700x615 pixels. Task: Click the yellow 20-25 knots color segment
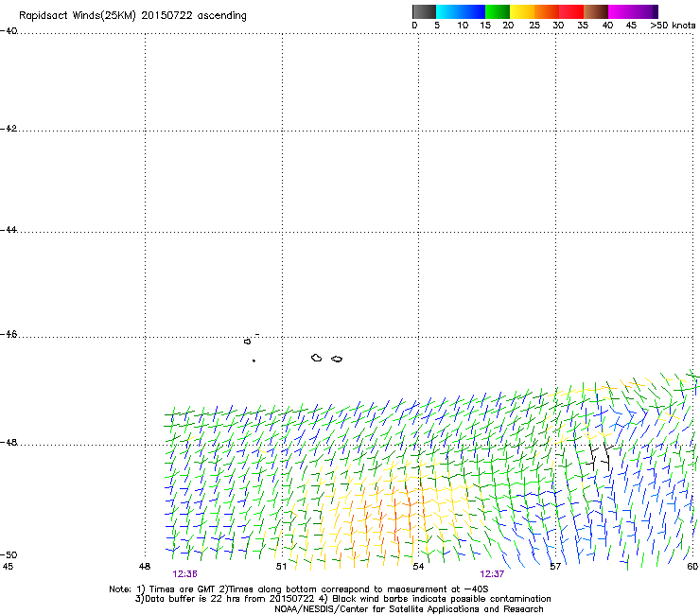pos(522,11)
